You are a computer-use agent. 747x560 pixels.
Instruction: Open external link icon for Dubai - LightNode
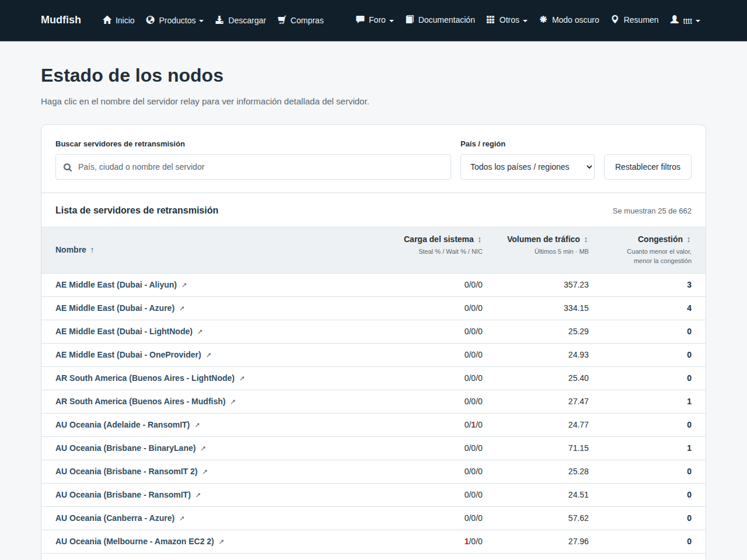pos(200,332)
